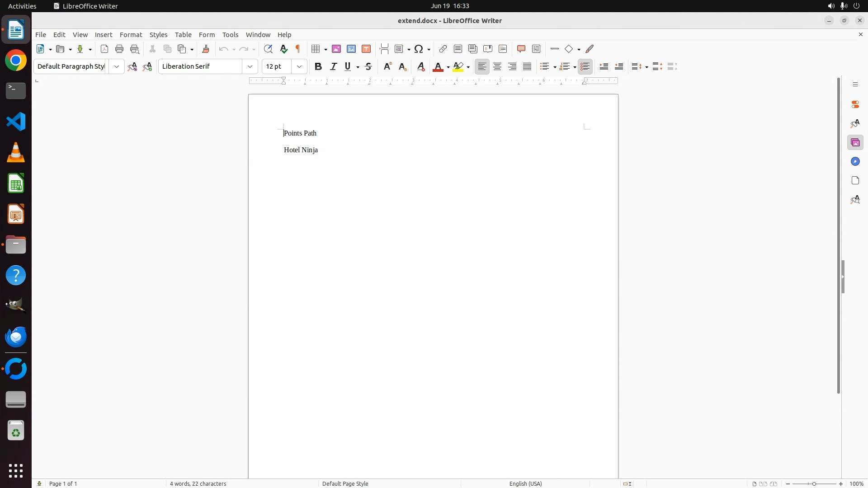The width and height of the screenshot is (868, 488).
Task: Open the sidebar Navigator compass icon
Action: [855, 162]
